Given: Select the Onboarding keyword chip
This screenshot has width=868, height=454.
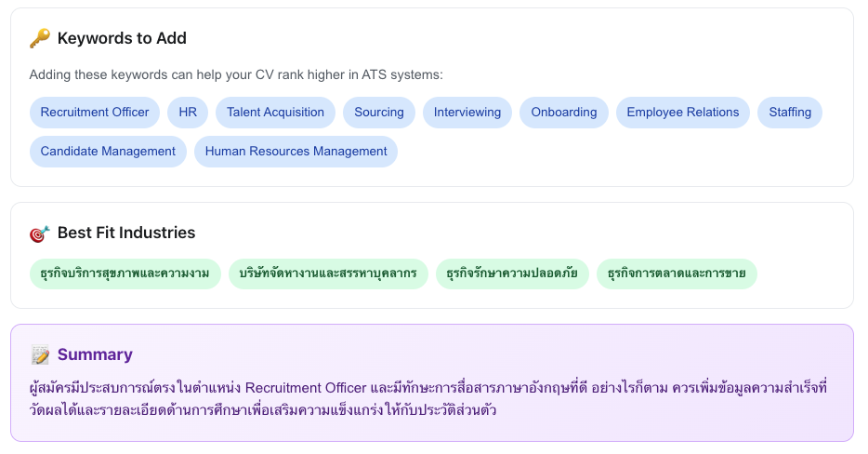Looking at the screenshot, I should 564,113.
